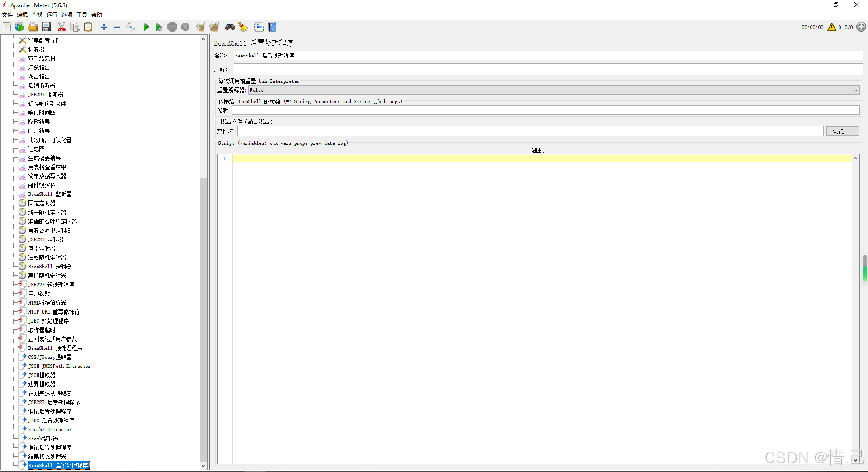
Task: Click the Templates icon in toolbar
Action: coord(19,27)
